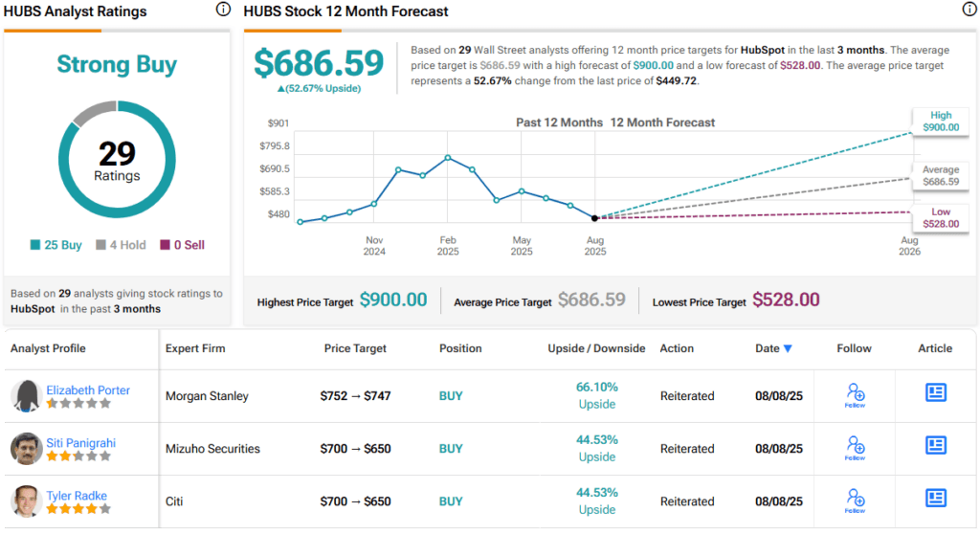980x534 pixels.
Task: Follow analyst Elizabeth Porter
Action: (x=855, y=396)
